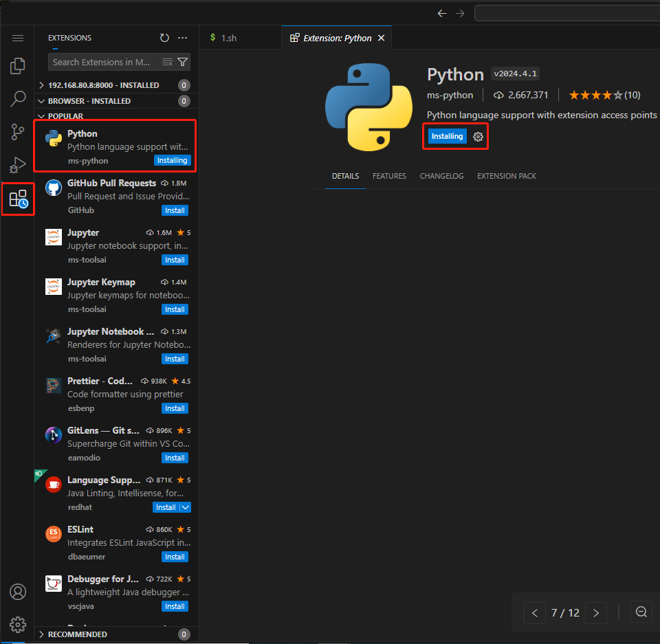
Task: Install GitHub Pull Requests extension
Action: (x=175, y=210)
